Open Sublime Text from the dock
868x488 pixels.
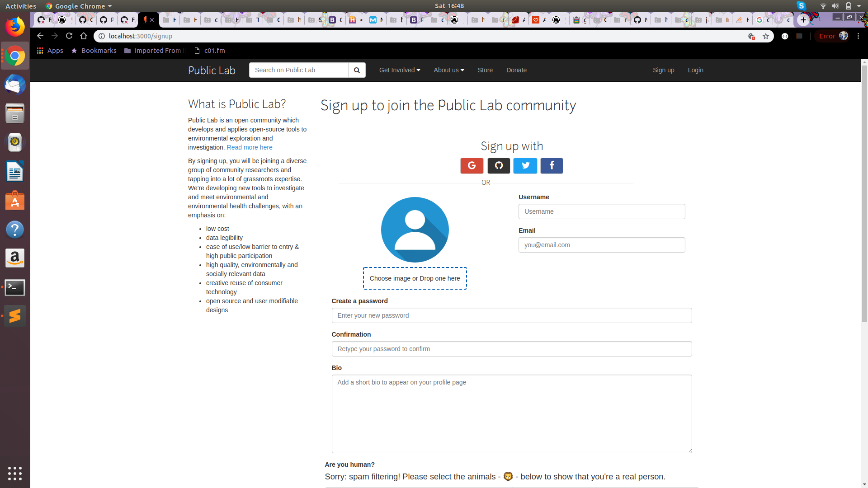pos(15,316)
